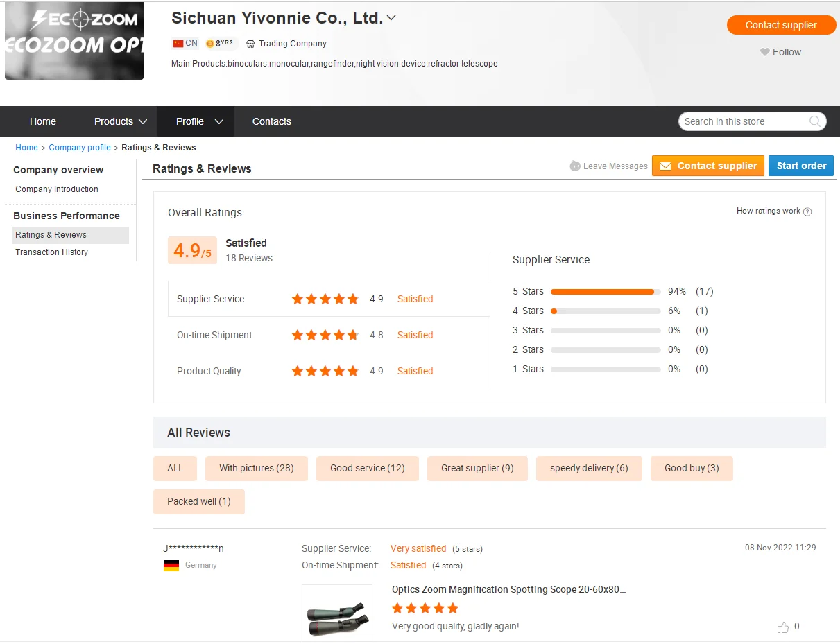Open the Optics Zoom Magnification Spotting Scope link
Viewport: 840px width, 644px height.
click(x=509, y=590)
